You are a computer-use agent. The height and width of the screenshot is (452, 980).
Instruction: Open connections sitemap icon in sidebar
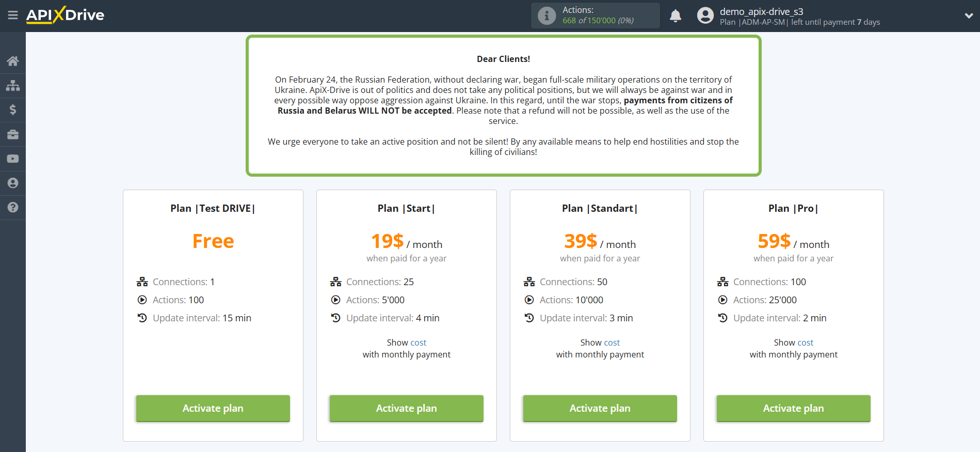pos(13,85)
